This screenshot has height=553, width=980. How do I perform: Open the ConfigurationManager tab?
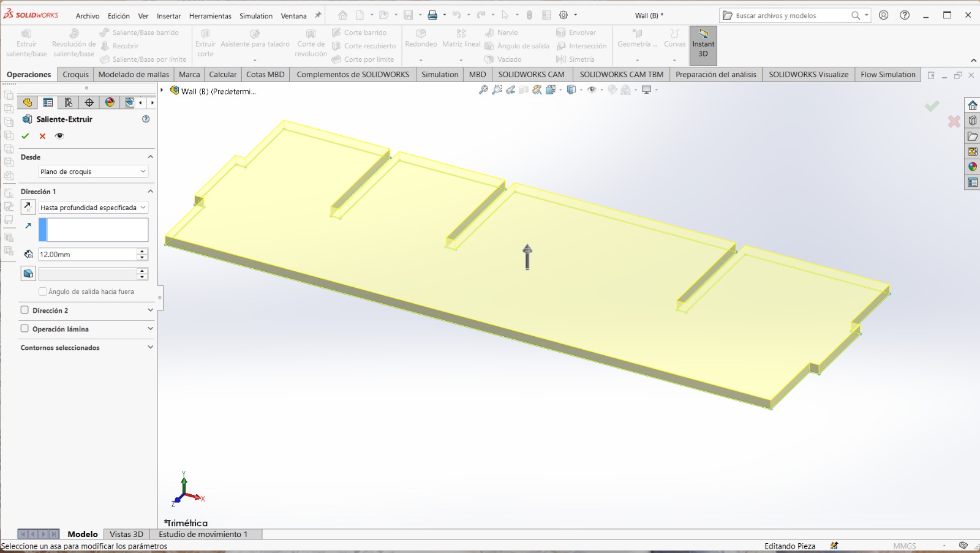tap(69, 102)
